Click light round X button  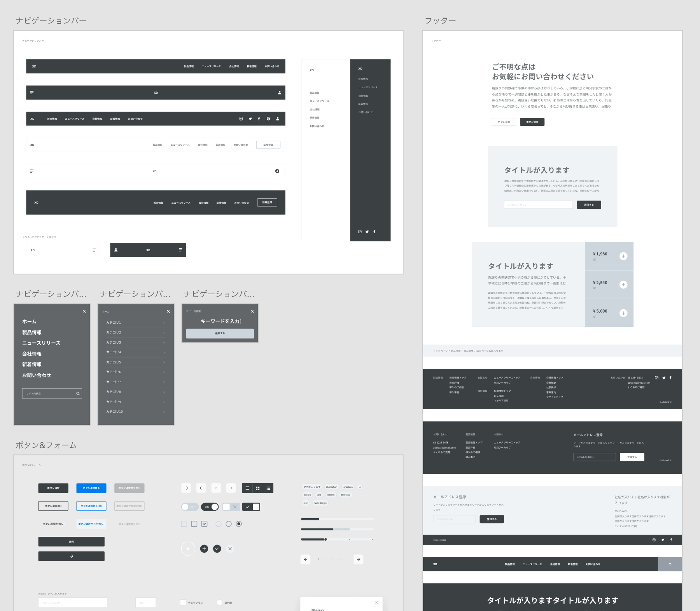click(x=230, y=549)
